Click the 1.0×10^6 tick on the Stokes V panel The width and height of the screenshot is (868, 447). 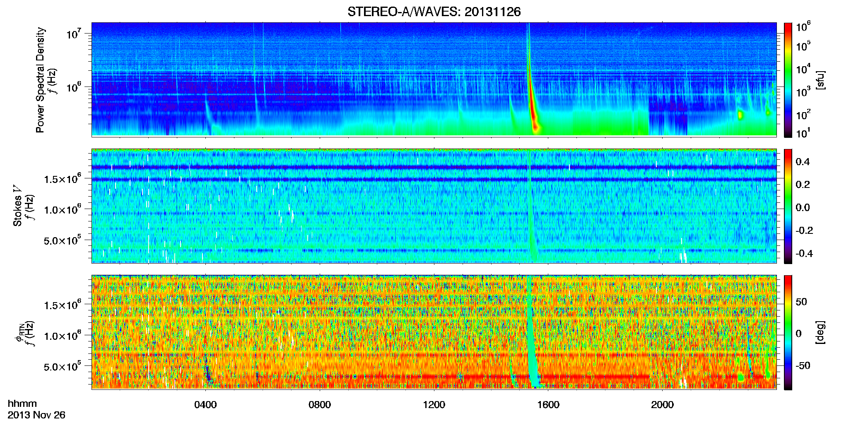(63, 209)
